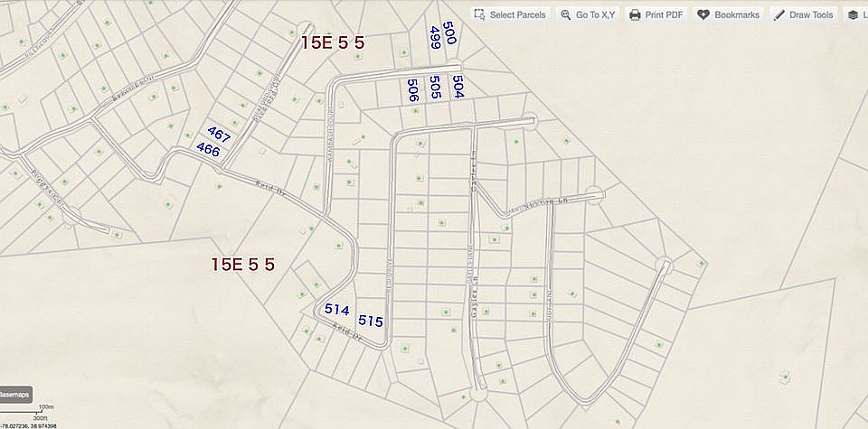Image resolution: width=868 pixels, height=429 pixels.
Task: Click the Select Parcels dashed-box icon
Action: 479,15
